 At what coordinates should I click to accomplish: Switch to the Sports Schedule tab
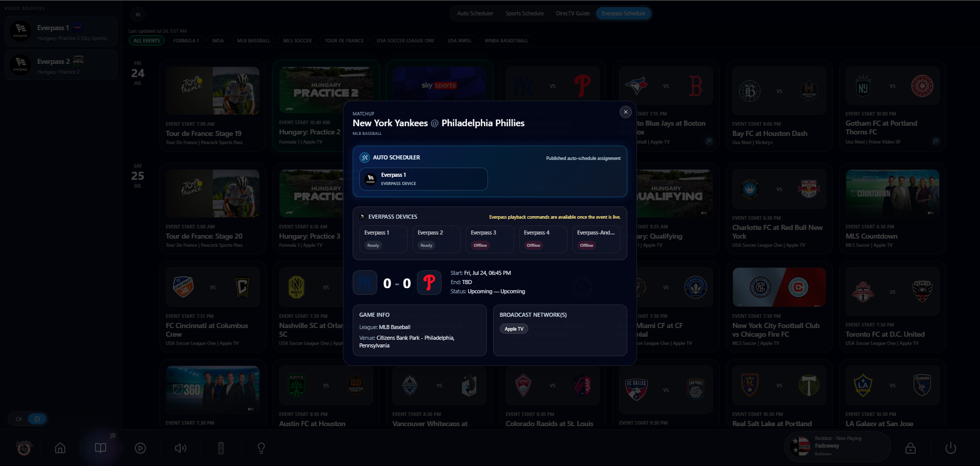pyautogui.click(x=525, y=13)
